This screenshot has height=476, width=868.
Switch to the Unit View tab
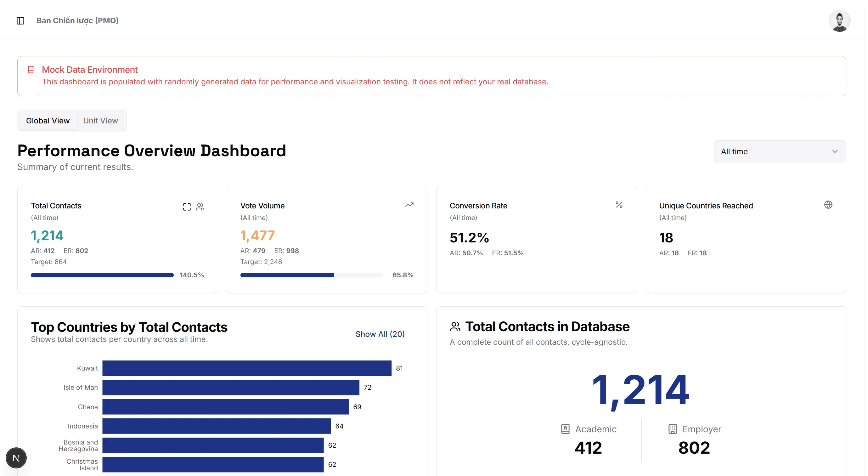[x=100, y=121]
